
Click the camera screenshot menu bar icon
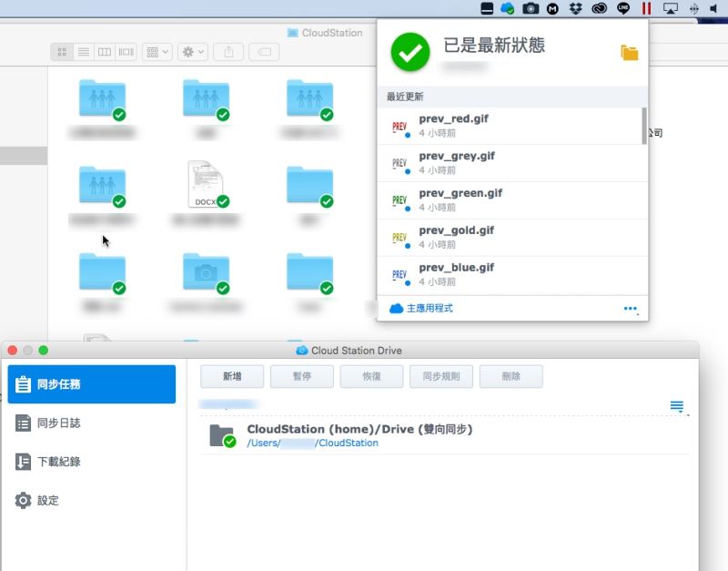(x=531, y=8)
